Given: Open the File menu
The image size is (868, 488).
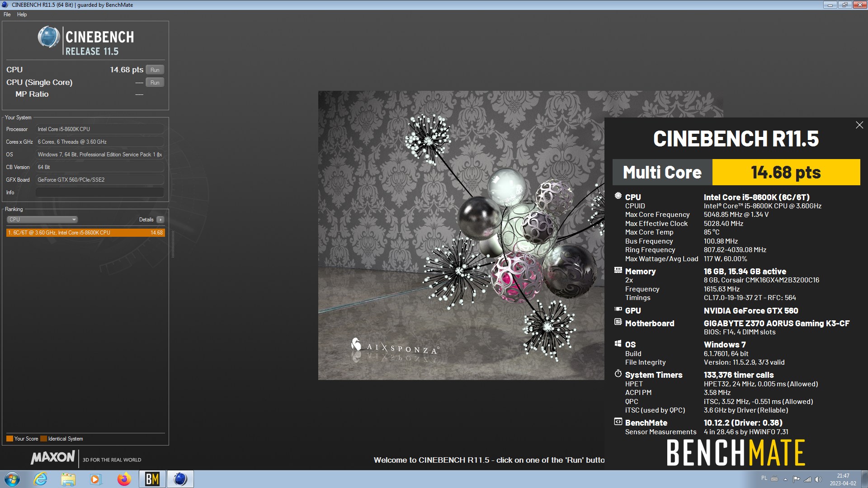Looking at the screenshot, I should click(x=7, y=14).
